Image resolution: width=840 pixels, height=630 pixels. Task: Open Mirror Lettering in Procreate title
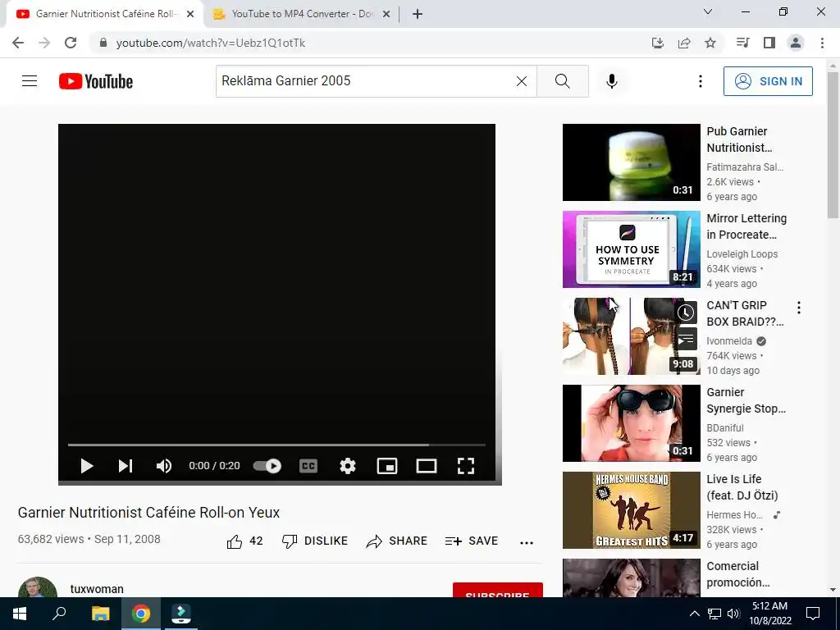click(746, 226)
